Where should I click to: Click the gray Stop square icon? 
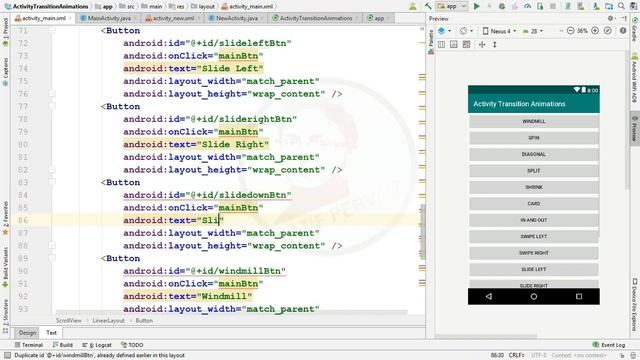point(553,6)
